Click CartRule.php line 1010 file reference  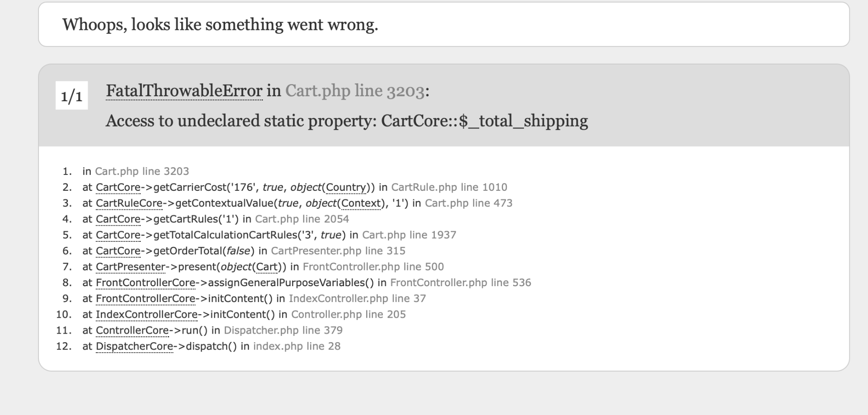(x=449, y=187)
